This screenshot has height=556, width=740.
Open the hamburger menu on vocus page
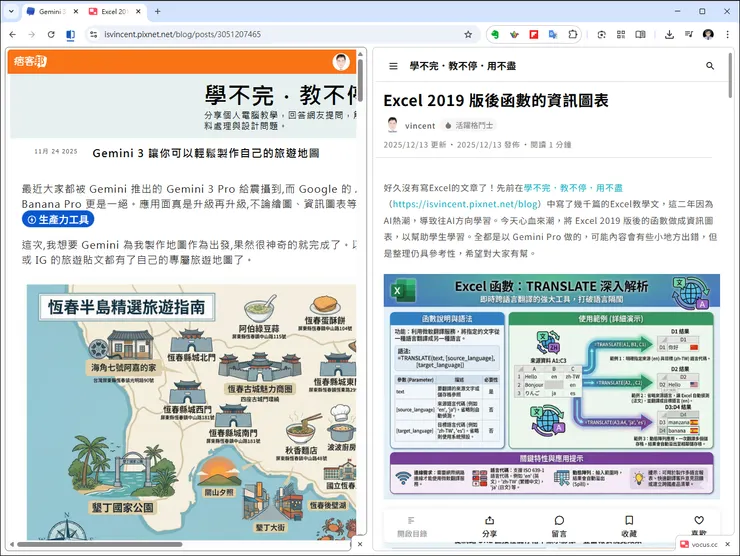coord(393,66)
